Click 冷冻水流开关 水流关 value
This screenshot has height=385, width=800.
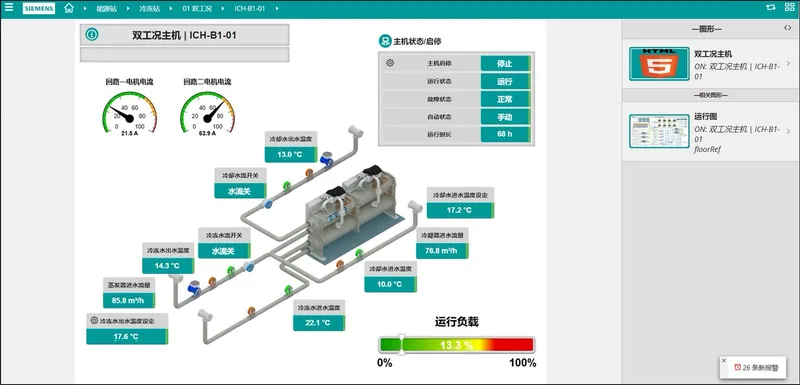point(223,251)
